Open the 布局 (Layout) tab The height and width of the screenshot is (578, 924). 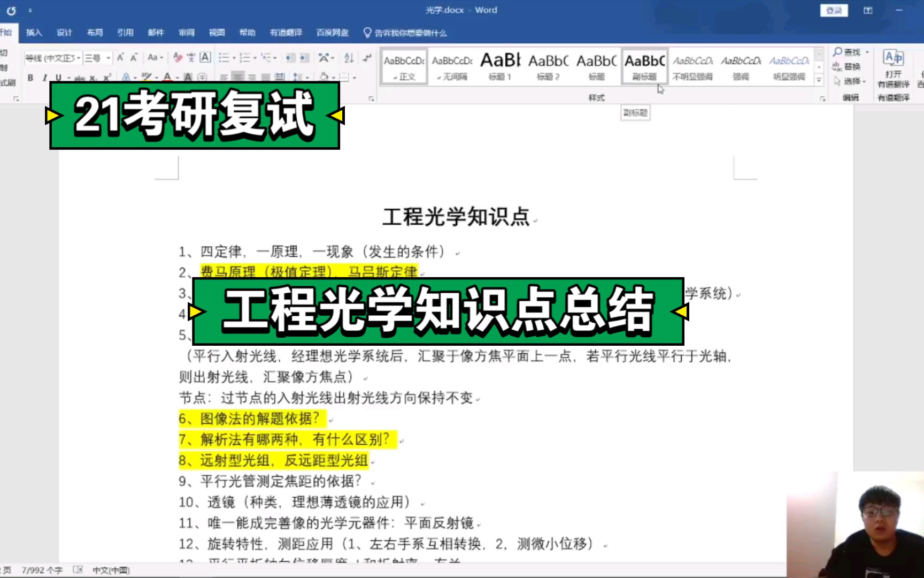[x=95, y=33]
